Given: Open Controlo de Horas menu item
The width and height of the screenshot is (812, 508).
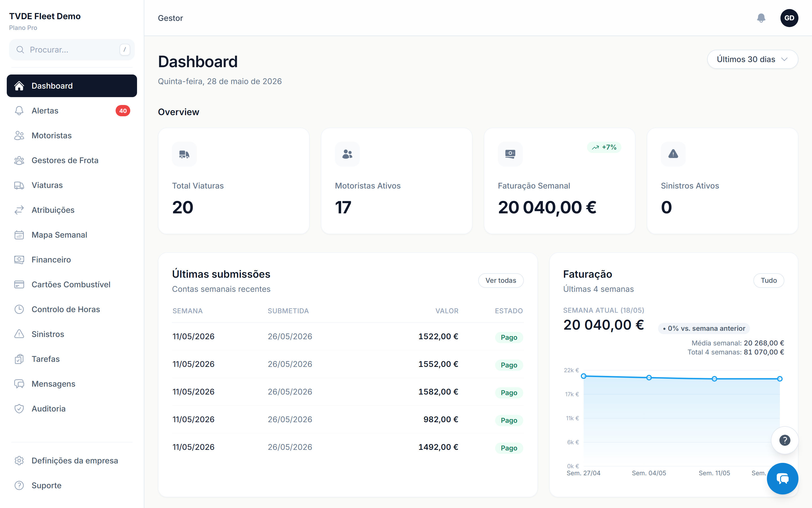Looking at the screenshot, I should (x=72, y=309).
